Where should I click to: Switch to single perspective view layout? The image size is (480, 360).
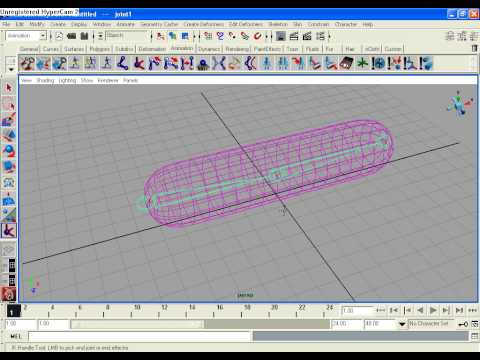(9, 249)
